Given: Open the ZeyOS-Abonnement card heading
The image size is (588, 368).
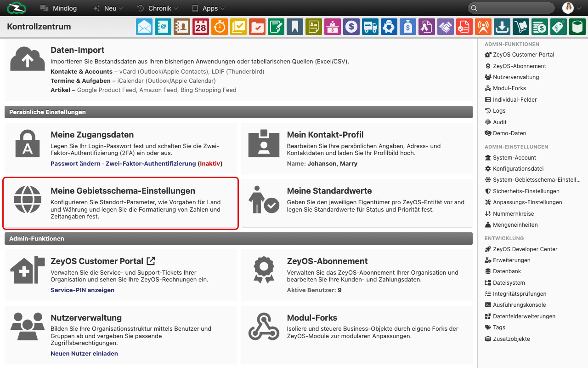Looking at the screenshot, I should pos(328,261).
